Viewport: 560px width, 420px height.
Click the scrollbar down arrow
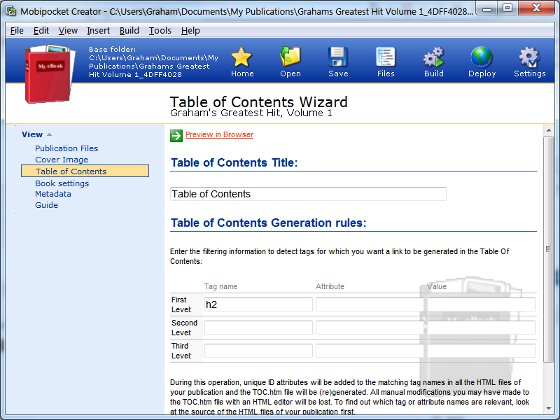[x=549, y=408]
